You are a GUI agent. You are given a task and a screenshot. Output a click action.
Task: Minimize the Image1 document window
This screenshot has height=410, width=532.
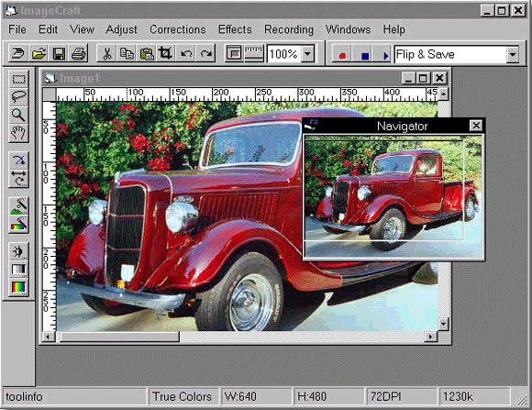(x=409, y=78)
